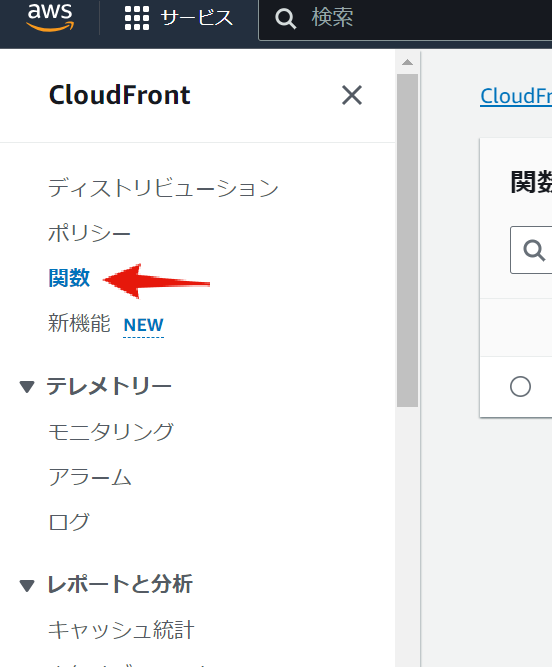Click the サービス menu label
The image size is (552, 667).
coord(196,18)
